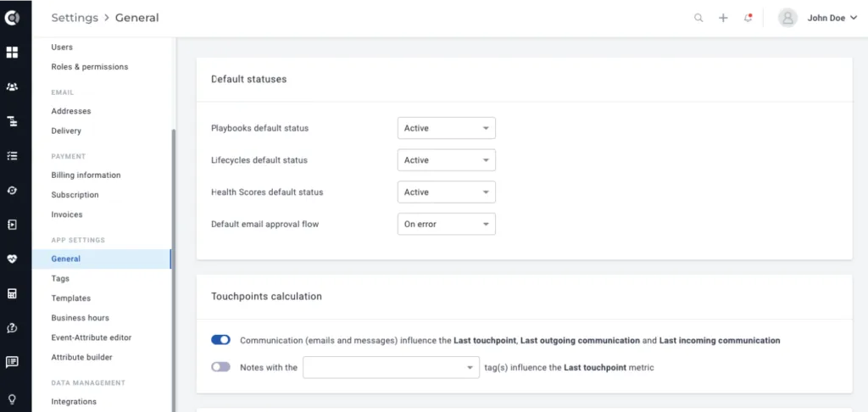This screenshot has height=412, width=868.
Task: Click the Health Scores default status label
Action: pyautogui.click(x=267, y=192)
